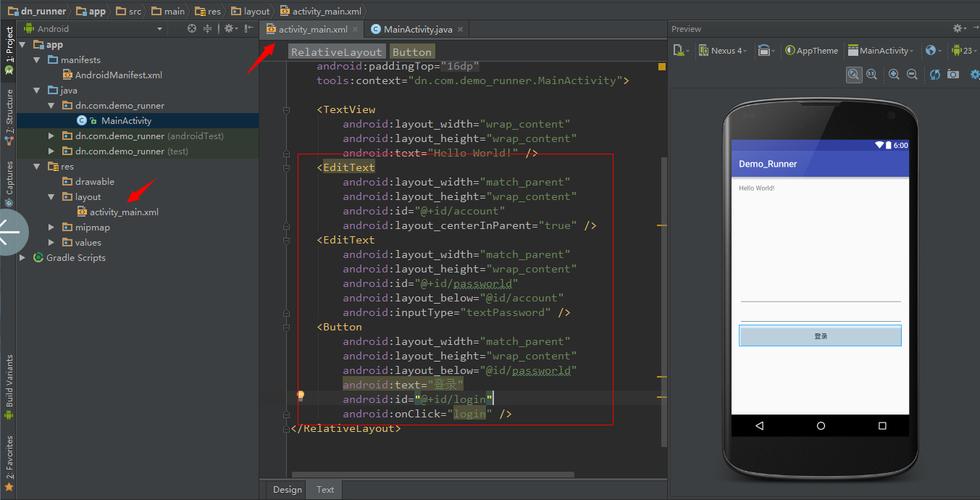Click yellow warning indicator atop editor scrollbar
The image size is (980, 500).
(x=662, y=66)
